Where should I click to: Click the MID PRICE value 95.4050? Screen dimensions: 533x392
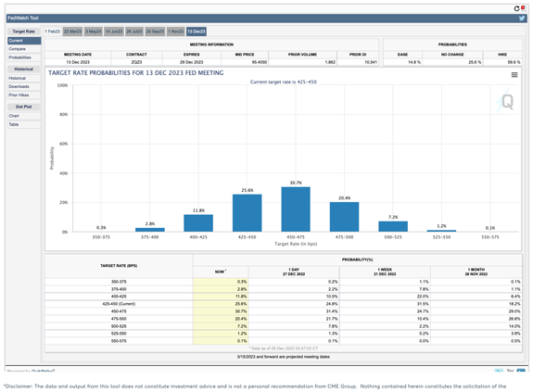pyautogui.click(x=260, y=62)
